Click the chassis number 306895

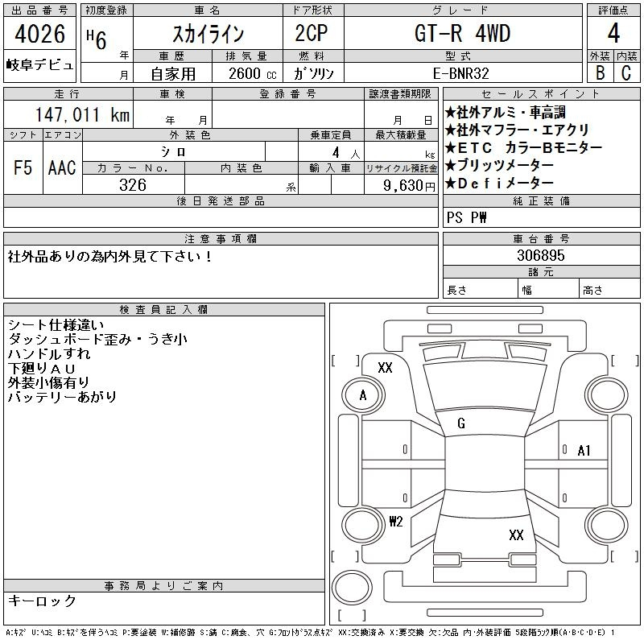point(541,255)
